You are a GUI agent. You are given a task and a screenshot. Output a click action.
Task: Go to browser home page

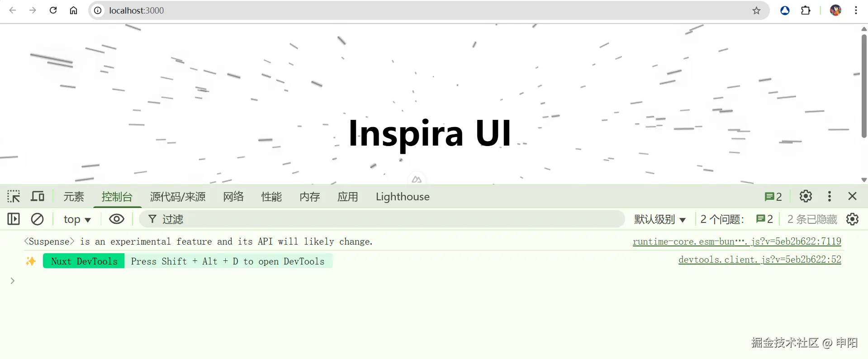tap(73, 10)
